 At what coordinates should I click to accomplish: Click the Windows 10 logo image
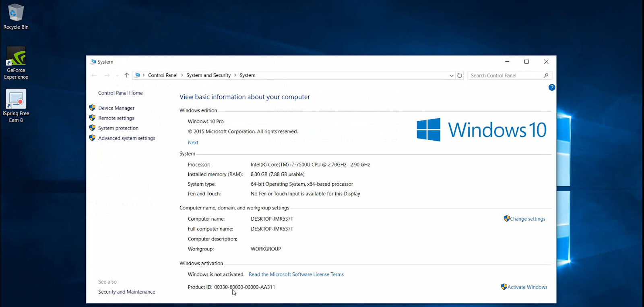(x=481, y=130)
